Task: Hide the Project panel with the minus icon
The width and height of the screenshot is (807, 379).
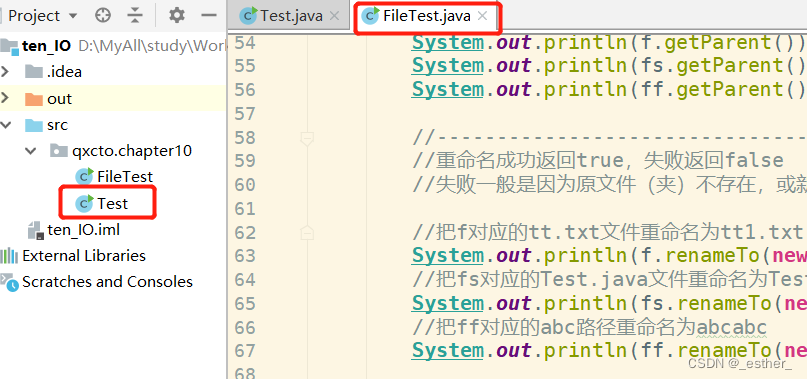Action: [x=209, y=15]
